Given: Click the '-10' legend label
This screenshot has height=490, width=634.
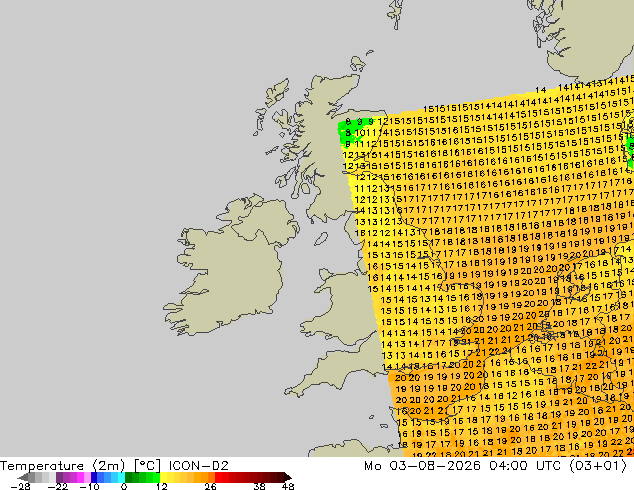Looking at the screenshot, I should pyautogui.click(x=89, y=486).
